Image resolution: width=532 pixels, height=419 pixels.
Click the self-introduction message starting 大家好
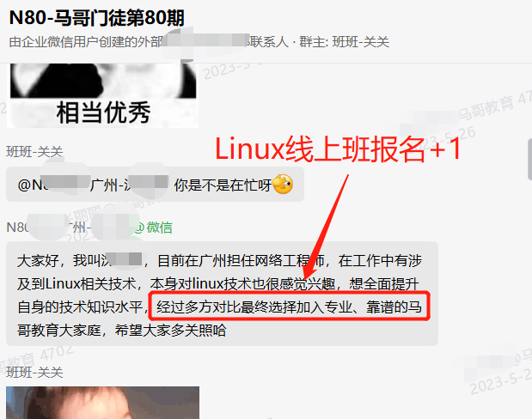(222, 294)
